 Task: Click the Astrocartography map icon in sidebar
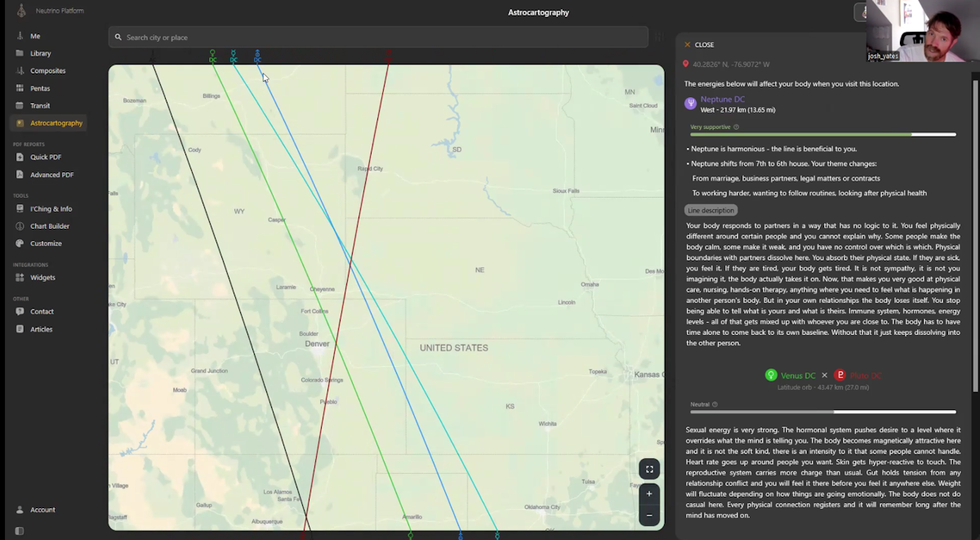tap(20, 123)
